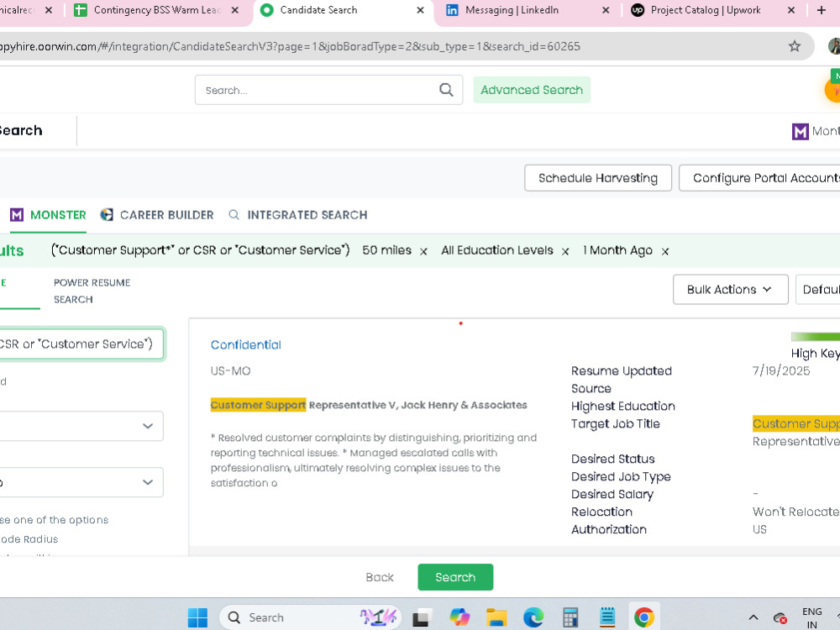This screenshot has width=840, height=630.
Task: Click the Customer Support Representative V job title
Action: click(x=369, y=405)
